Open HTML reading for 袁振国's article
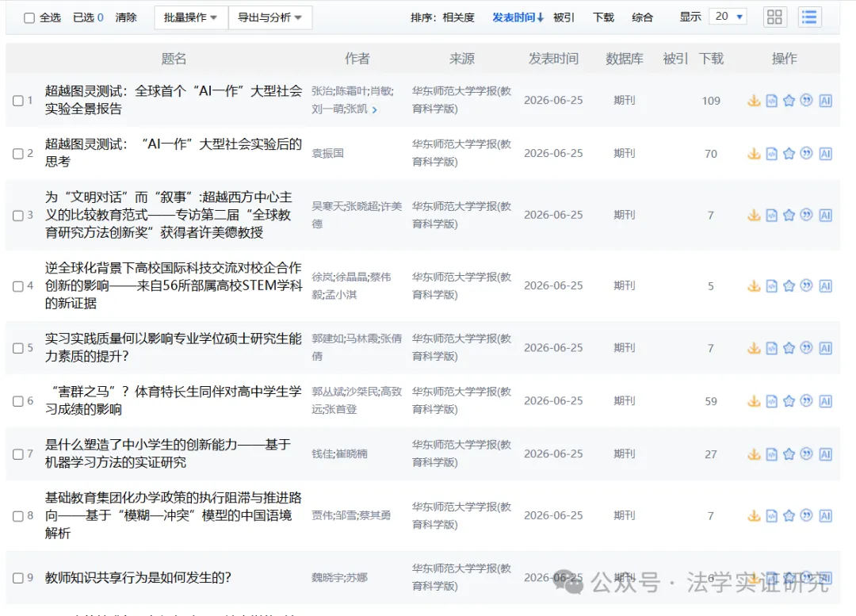Viewport: 856px width, 616px height. 771,154
